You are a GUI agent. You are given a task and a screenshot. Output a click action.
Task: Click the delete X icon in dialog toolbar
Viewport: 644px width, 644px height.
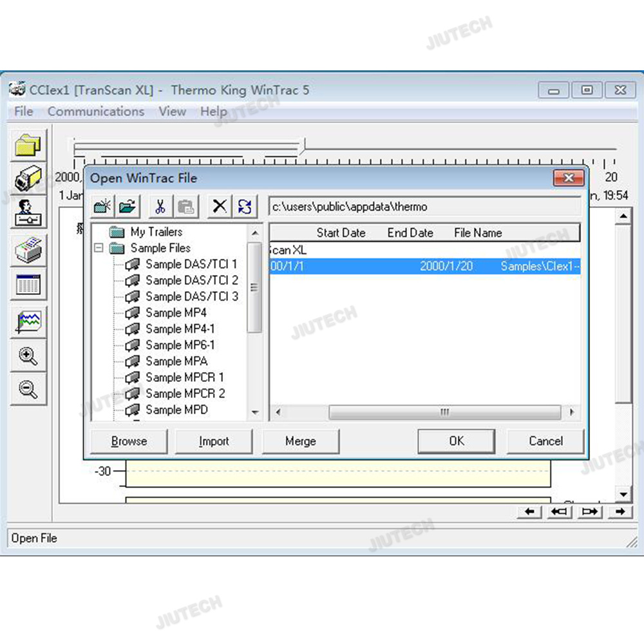pyautogui.click(x=220, y=206)
